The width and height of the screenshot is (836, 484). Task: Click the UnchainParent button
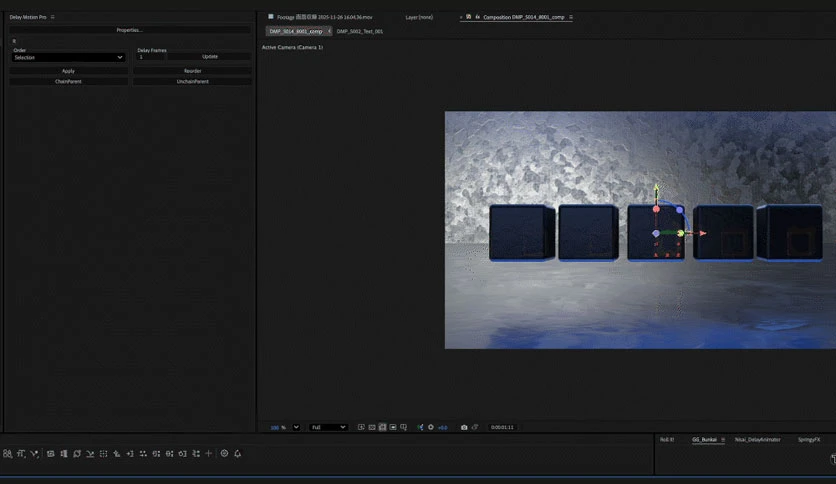[x=192, y=82]
